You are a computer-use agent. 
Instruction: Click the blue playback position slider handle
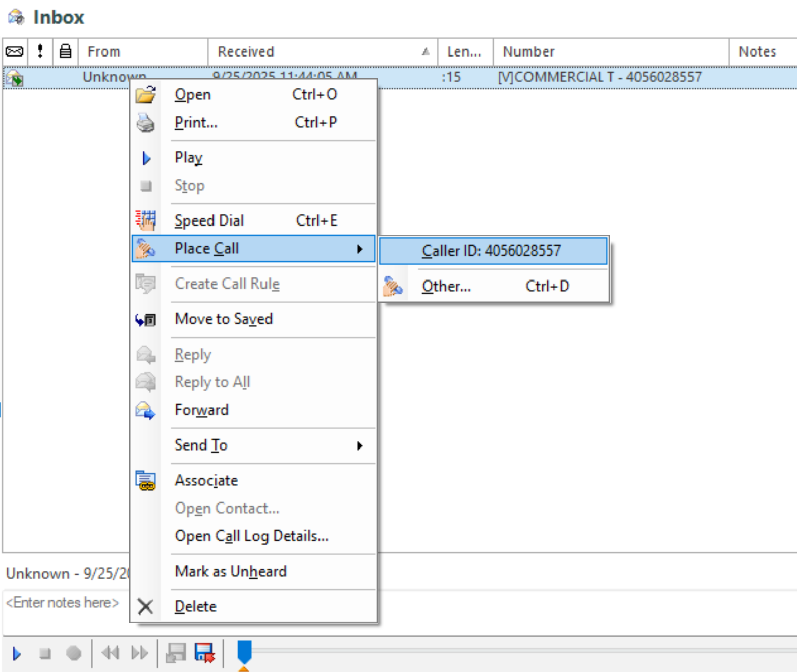[244, 651]
